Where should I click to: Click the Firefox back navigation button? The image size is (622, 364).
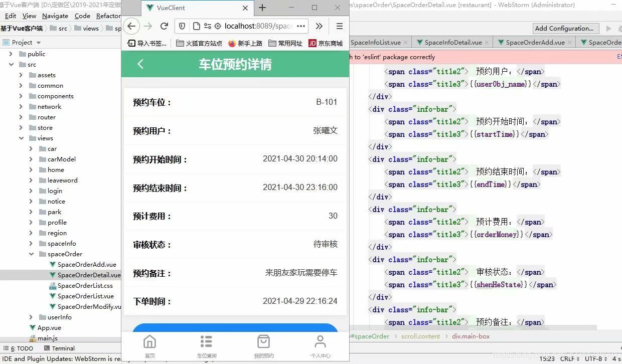point(131,26)
